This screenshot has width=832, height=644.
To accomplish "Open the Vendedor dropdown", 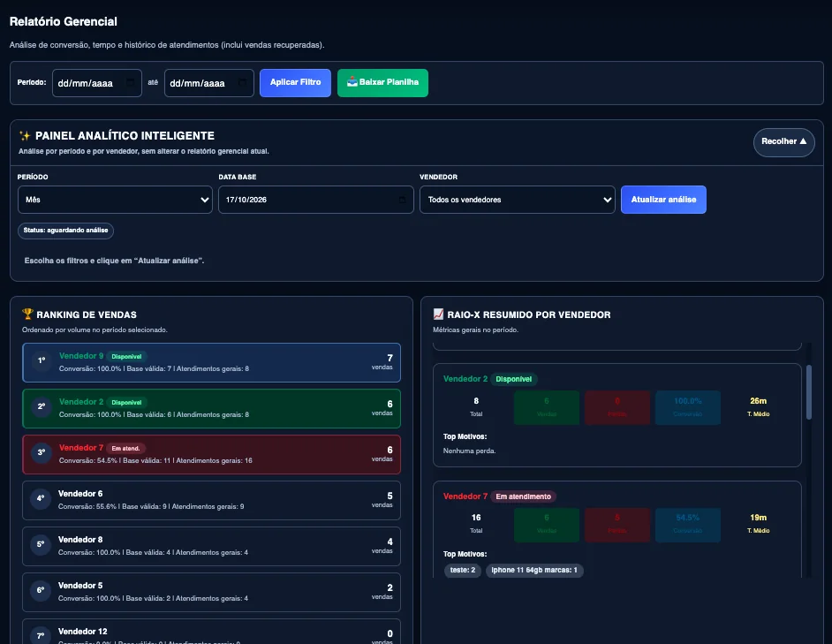I will click(518, 200).
